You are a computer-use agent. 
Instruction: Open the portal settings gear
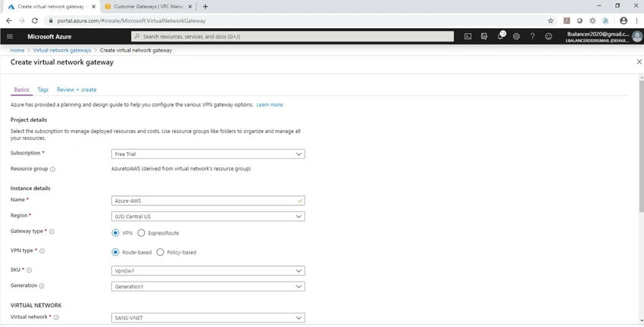[516, 36]
